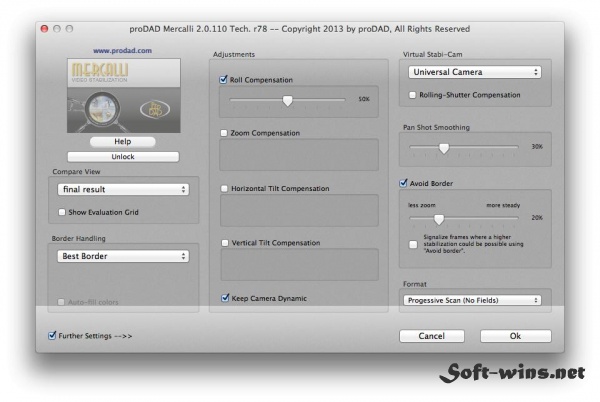Screen dimensions: 600x402
Task: Click the 30% pan smoothing value
Action: click(x=537, y=146)
